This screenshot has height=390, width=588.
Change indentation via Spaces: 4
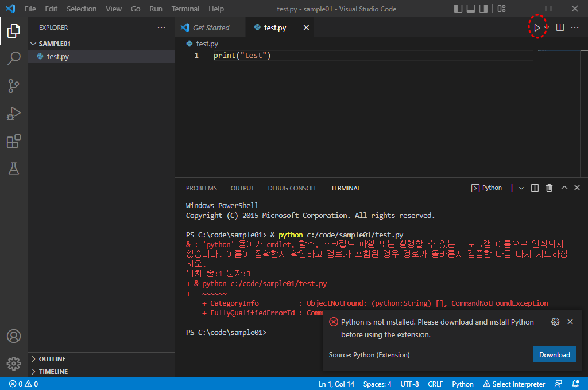[x=377, y=384]
